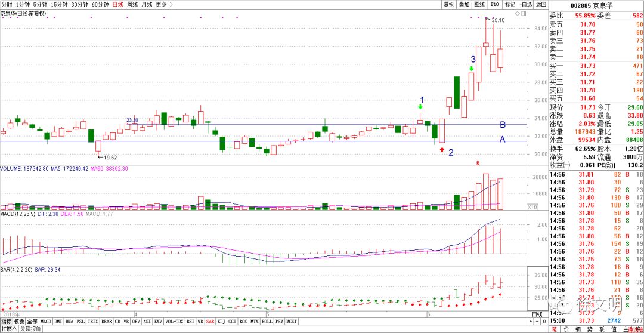Screen dimensions: 644x333
Task: Click the plus zoom-in button below 日线
Action: tap(531, 321)
